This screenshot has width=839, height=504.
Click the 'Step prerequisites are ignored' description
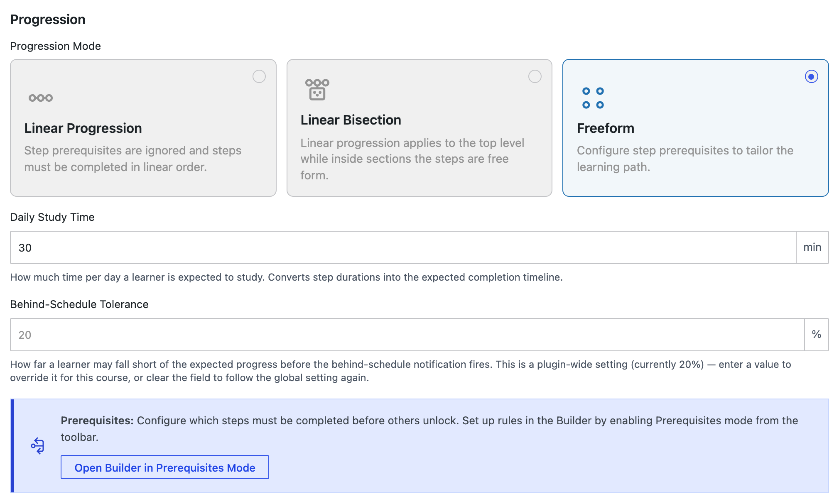coord(133,159)
